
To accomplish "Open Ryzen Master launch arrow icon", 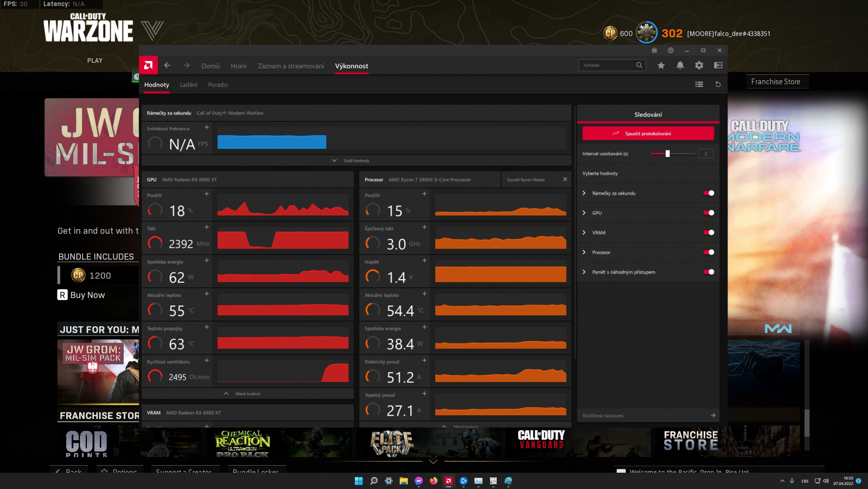I will pos(564,180).
